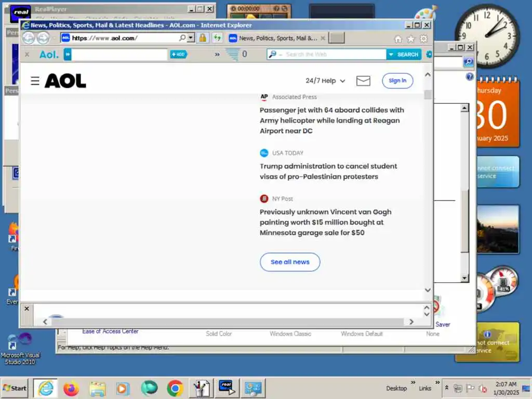Click the landscape photo slideshow gadget
Image resolution: width=532 pixels, height=399 pixels.
pyautogui.click(x=498, y=229)
